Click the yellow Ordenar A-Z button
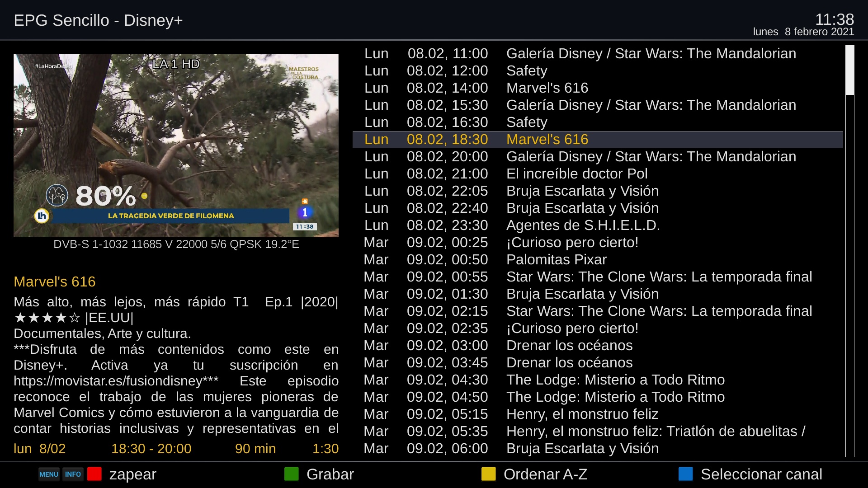868x488 pixels. (x=489, y=474)
